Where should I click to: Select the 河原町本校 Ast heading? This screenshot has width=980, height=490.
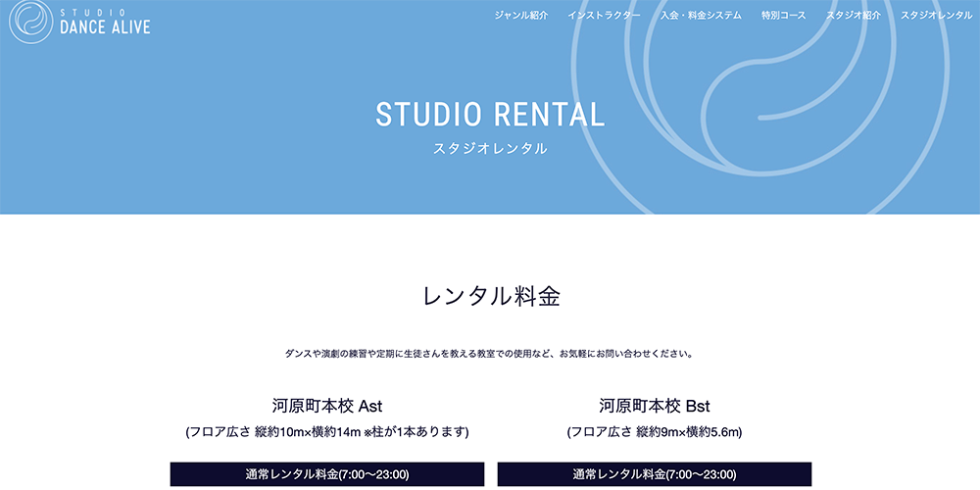point(327,405)
